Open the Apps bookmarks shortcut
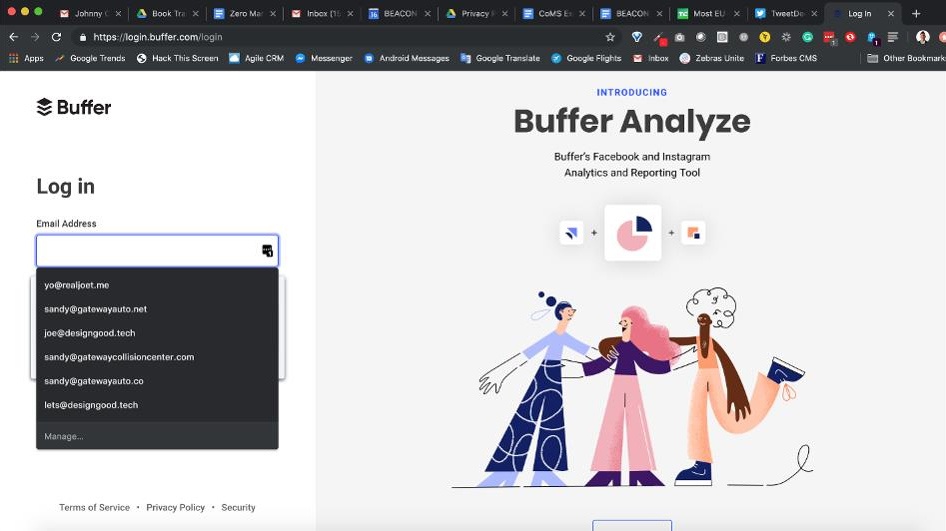946x531 pixels. (x=26, y=58)
